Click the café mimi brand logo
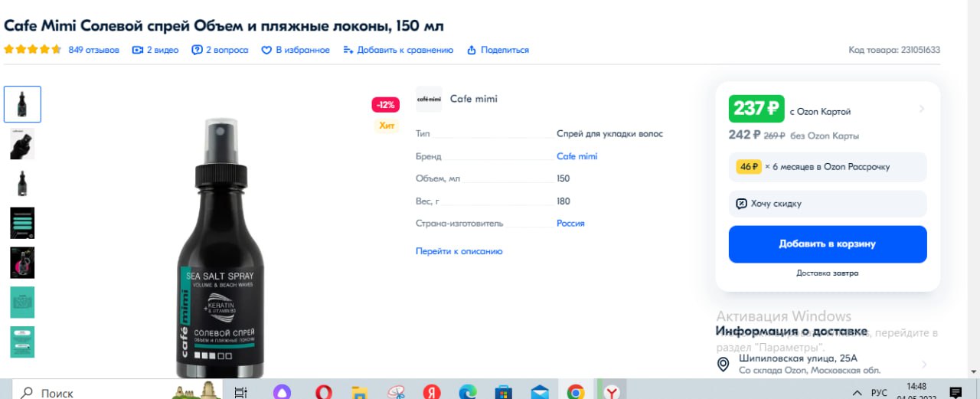The image size is (980, 399). coord(429,100)
